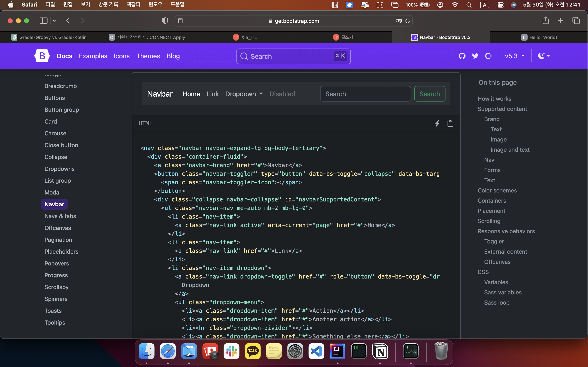Click the Open Collective icon

(488, 56)
